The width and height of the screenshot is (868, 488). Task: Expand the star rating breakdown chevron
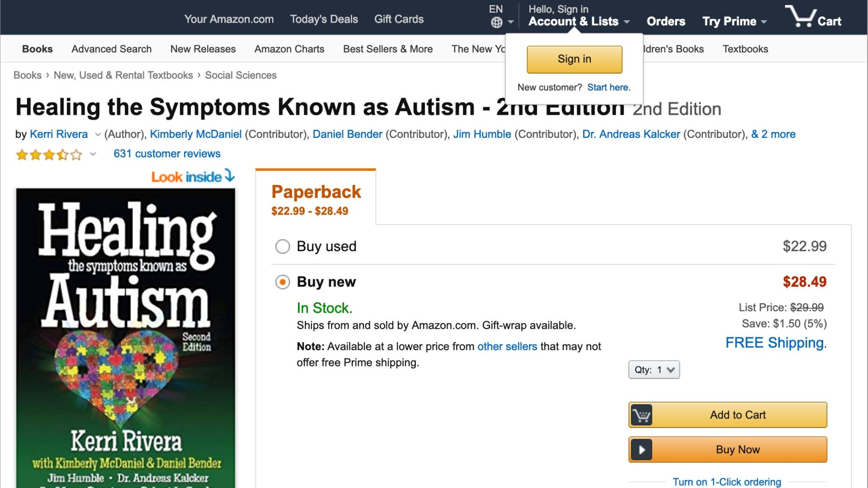click(93, 154)
